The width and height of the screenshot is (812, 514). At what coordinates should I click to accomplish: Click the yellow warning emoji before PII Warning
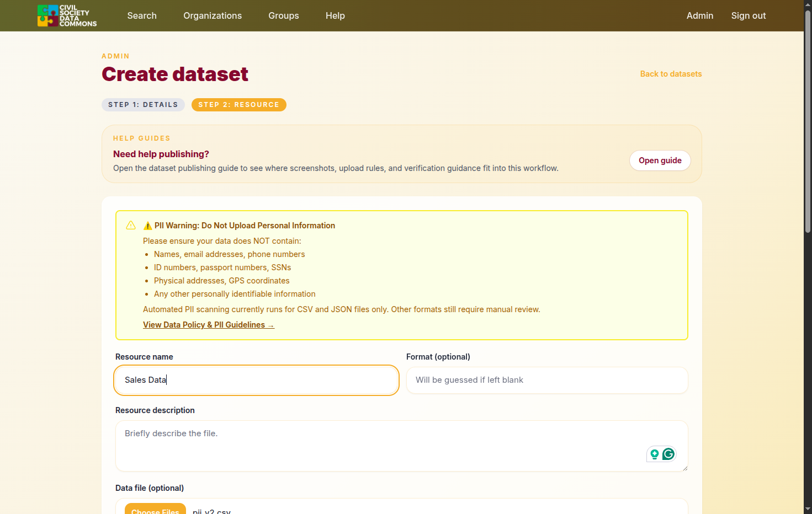pyautogui.click(x=147, y=226)
